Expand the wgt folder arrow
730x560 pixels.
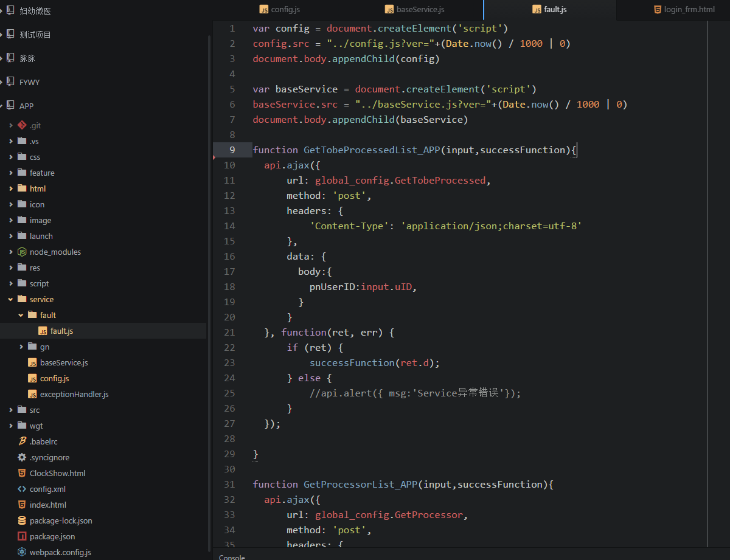click(11, 426)
